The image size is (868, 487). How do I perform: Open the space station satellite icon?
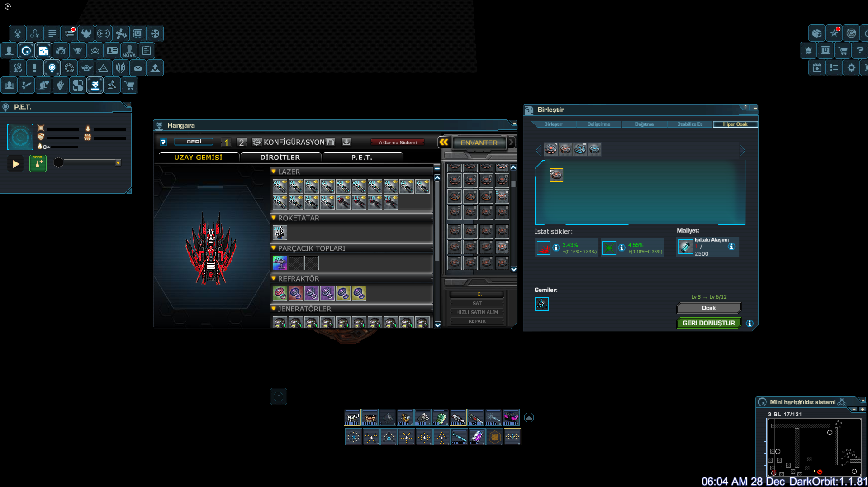point(121,33)
